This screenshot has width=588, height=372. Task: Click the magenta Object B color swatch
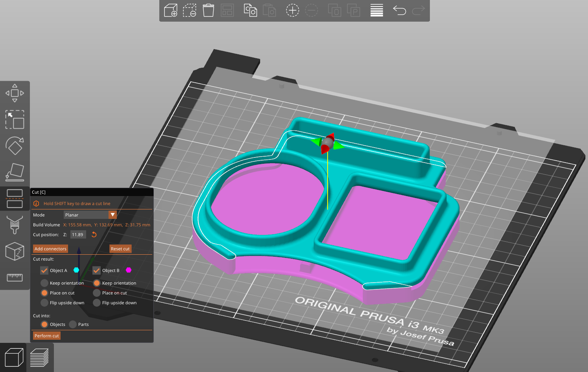tap(129, 270)
